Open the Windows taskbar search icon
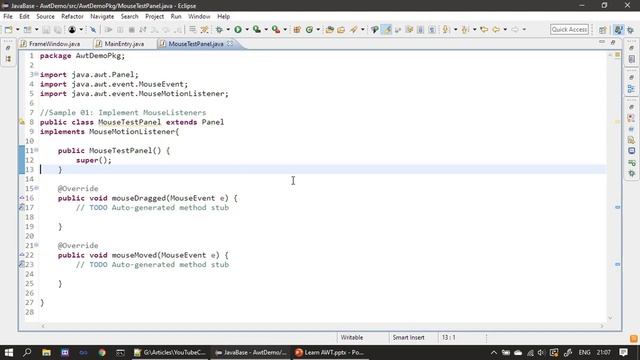The image size is (640, 360). [x=27, y=352]
